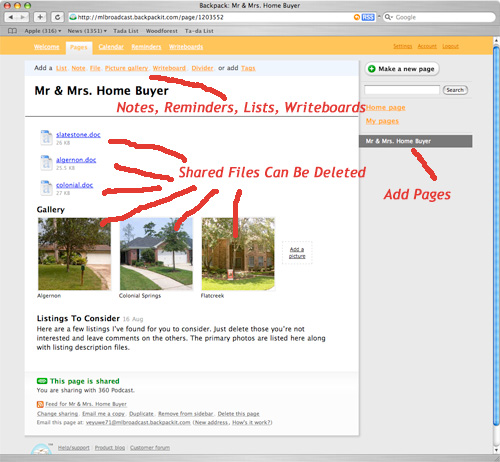The height and width of the screenshot is (462, 500).
Task: Click the Add a picture box
Action: (297, 253)
